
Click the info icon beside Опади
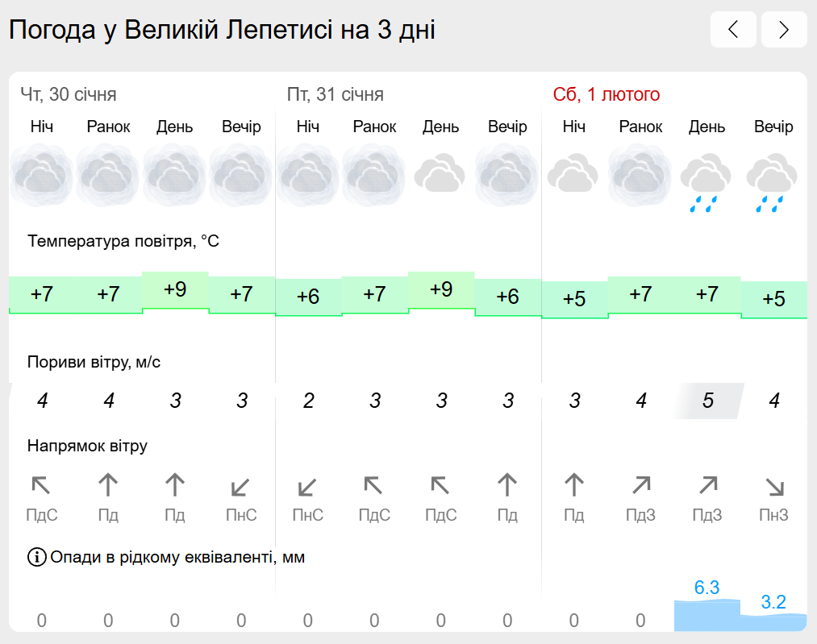coord(36,557)
